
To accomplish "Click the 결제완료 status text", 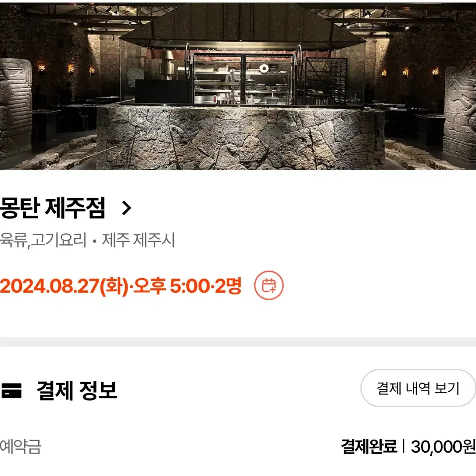I will pyautogui.click(x=369, y=446).
